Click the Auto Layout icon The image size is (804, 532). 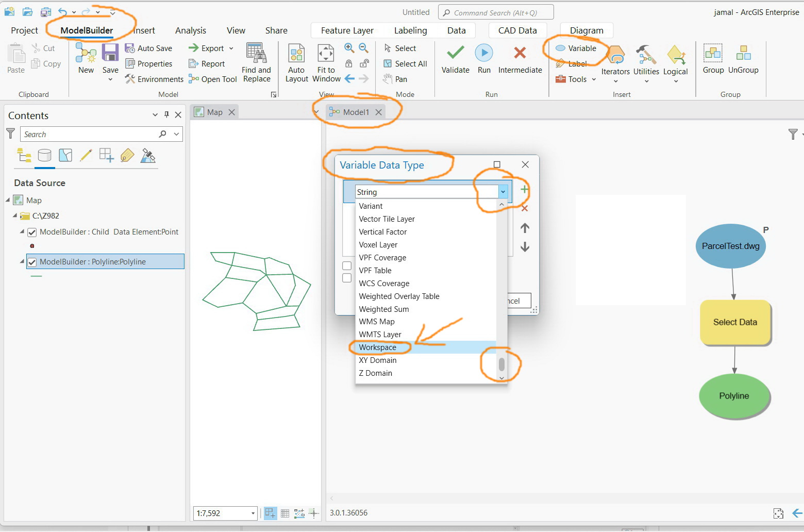tap(296, 53)
